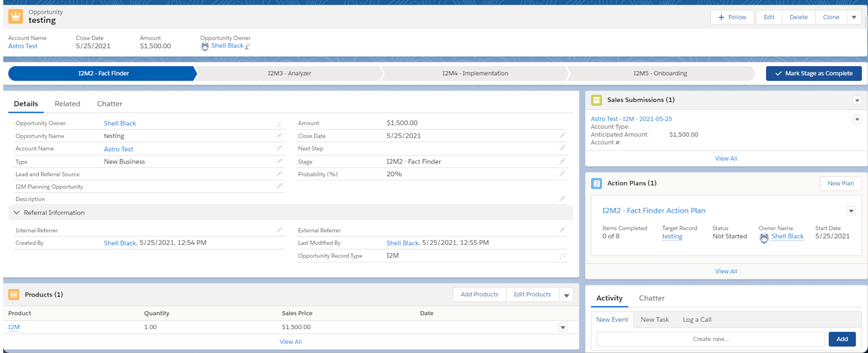Switch to the Related tab
This screenshot has height=353, width=868.
pyautogui.click(x=67, y=104)
